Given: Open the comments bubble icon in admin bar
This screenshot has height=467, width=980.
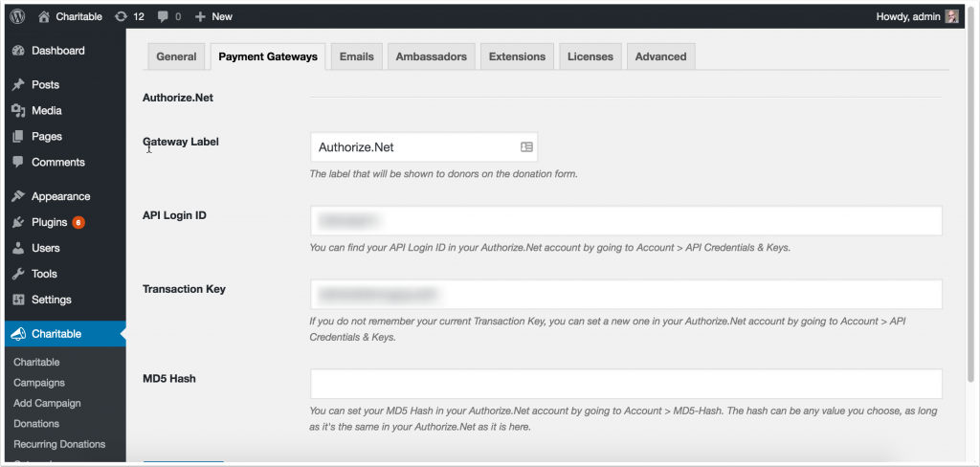Looking at the screenshot, I should [x=163, y=17].
